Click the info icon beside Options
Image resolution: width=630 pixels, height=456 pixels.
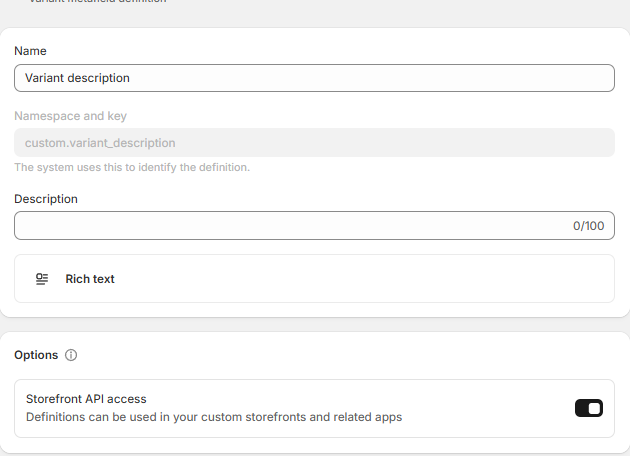tap(71, 355)
